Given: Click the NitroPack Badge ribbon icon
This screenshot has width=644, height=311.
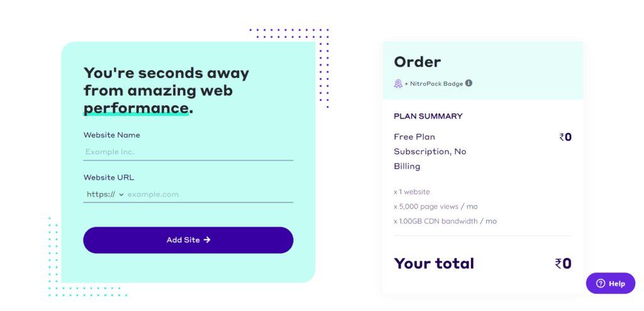Looking at the screenshot, I should click(398, 84).
